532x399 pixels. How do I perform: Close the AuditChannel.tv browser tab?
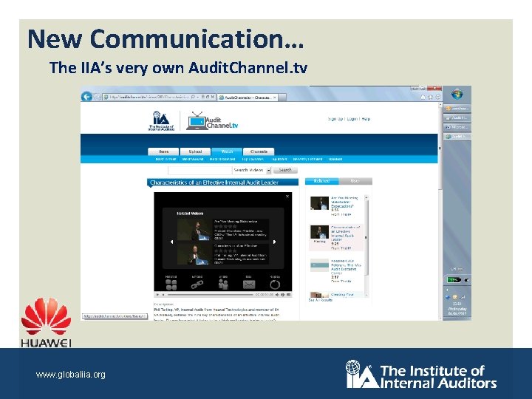(274, 98)
